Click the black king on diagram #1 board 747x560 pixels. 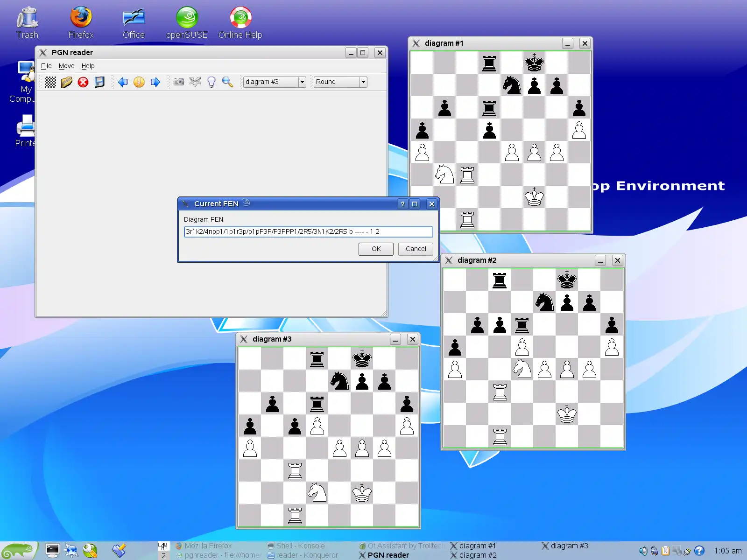click(x=534, y=63)
